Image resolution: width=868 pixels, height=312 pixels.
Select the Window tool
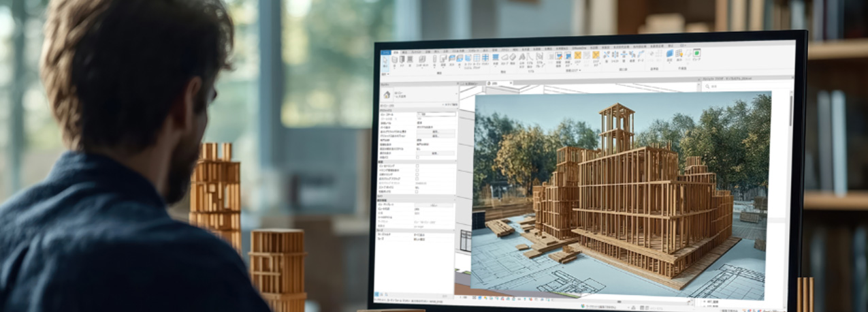pos(410,61)
